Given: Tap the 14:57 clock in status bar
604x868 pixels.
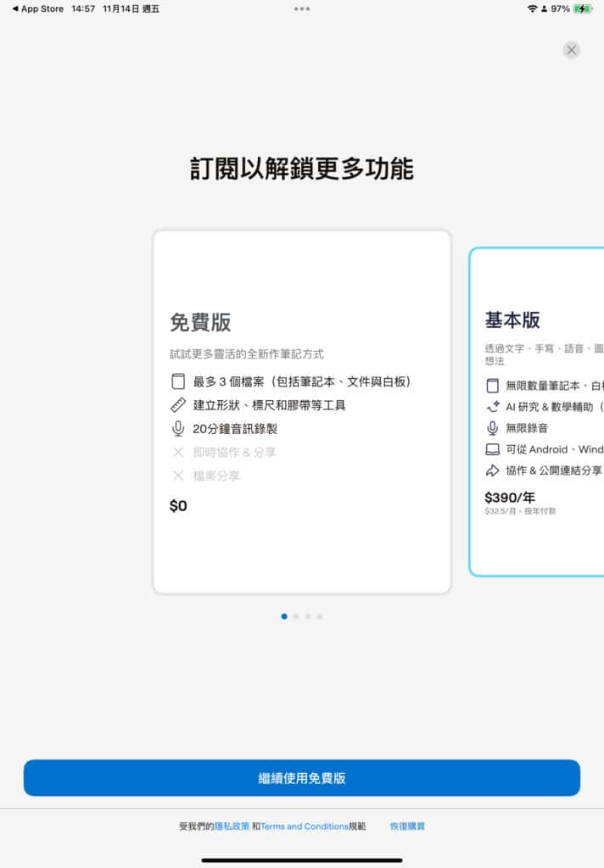Looking at the screenshot, I should pos(83,8).
